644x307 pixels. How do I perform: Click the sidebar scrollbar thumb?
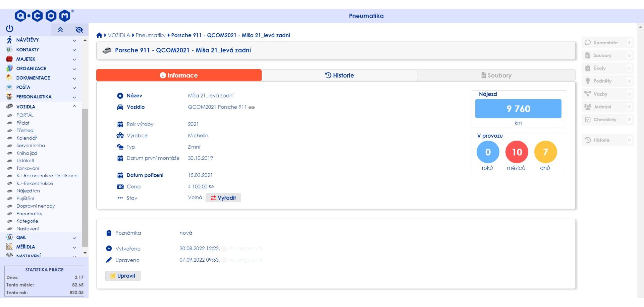point(85,178)
